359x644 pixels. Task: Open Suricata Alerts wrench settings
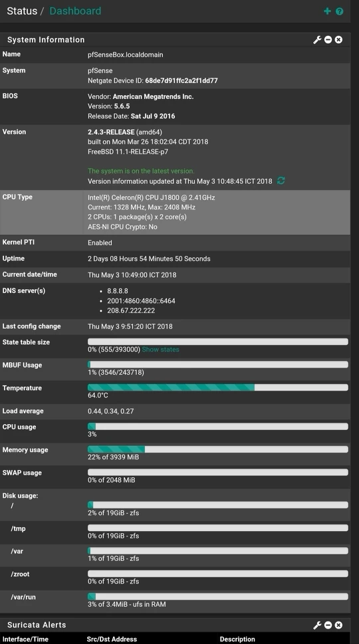click(317, 625)
